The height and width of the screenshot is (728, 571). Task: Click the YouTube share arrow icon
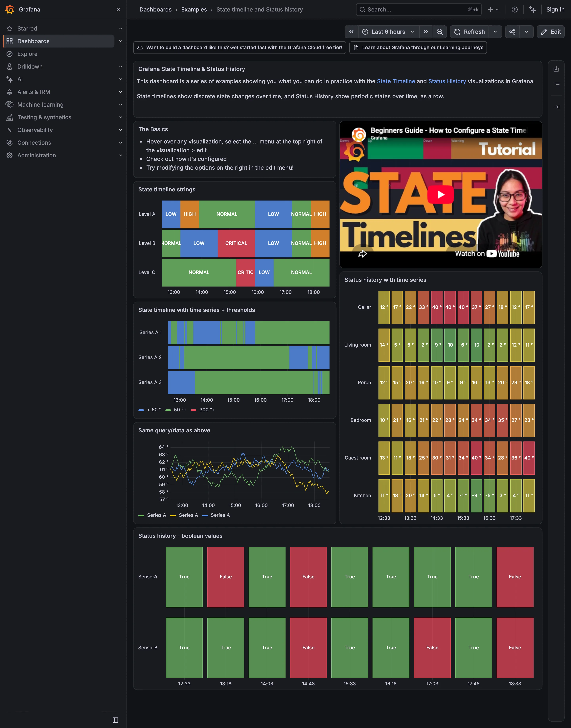[362, 254]
